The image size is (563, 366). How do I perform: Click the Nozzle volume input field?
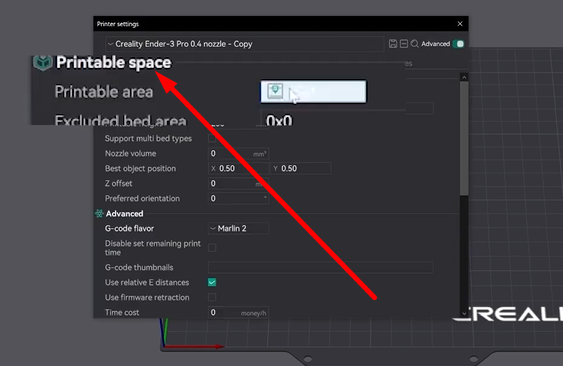(238, 153)
